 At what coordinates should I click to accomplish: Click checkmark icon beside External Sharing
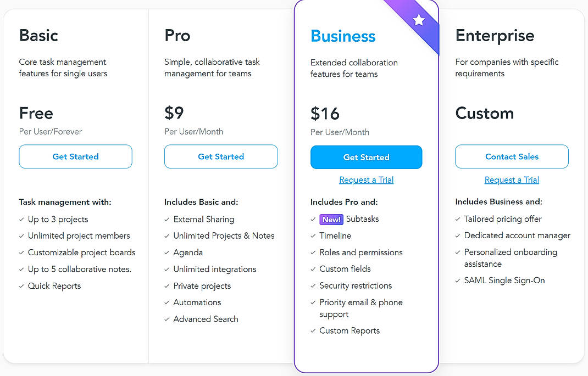pyautogui.click(x=167, y=220)
